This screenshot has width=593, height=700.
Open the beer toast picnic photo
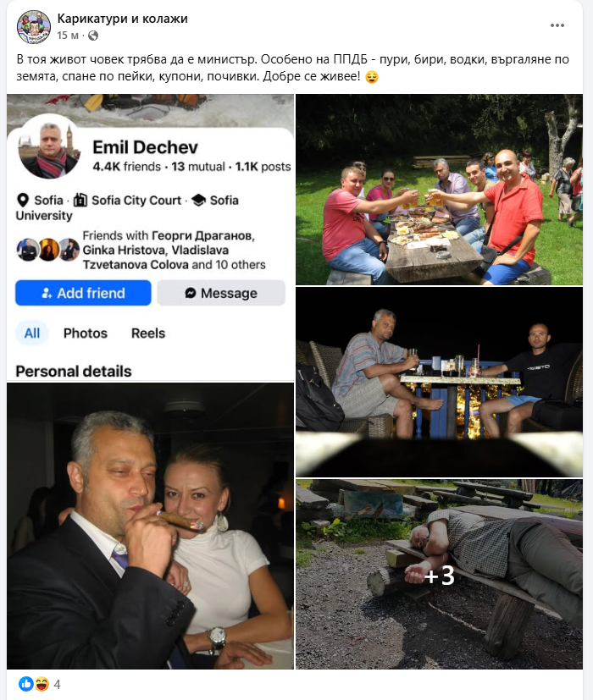tap(440, 190)
